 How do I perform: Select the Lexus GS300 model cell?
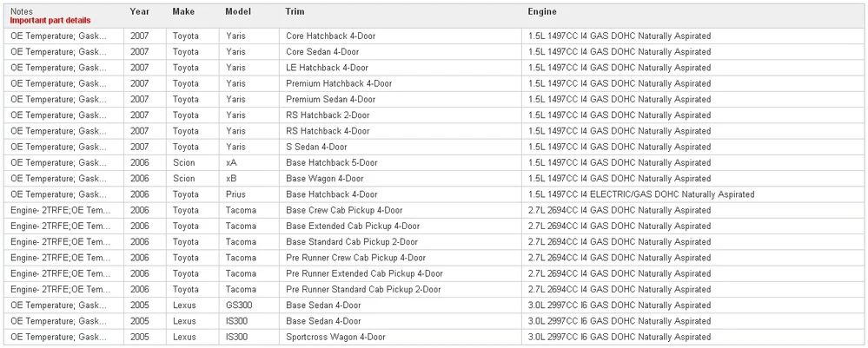(250, 305)
